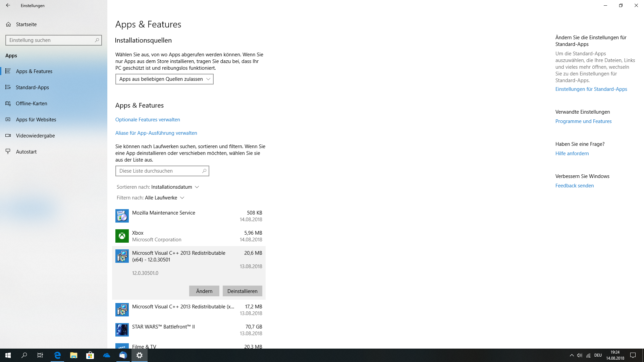Click the Ändern button for Visual C++

(204, 291)
